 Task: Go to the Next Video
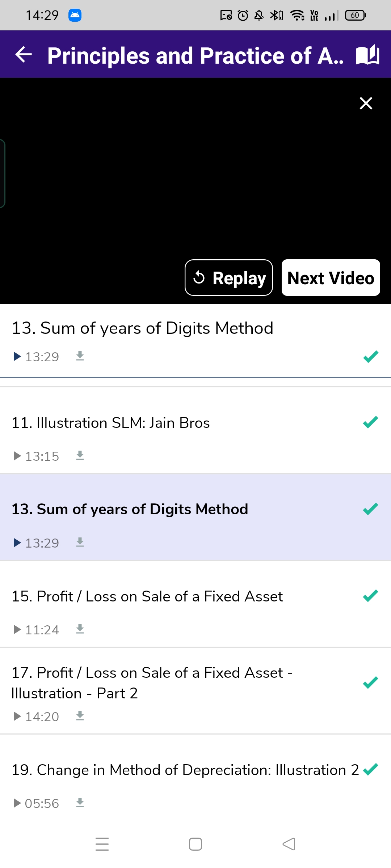click(x=331, y=278)
